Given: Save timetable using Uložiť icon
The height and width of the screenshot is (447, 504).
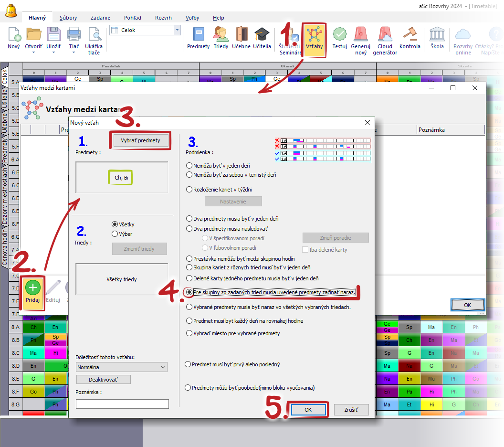Looking at the screenshot, I should (x=53, y=34).
